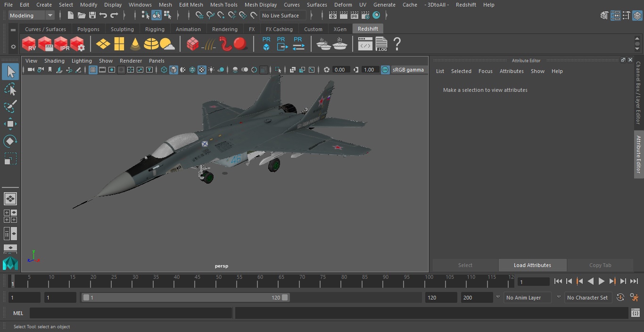This screenshot has width=644, height=332.
Task: Click the red worm-shaped shelf icon
Action: 225,44
